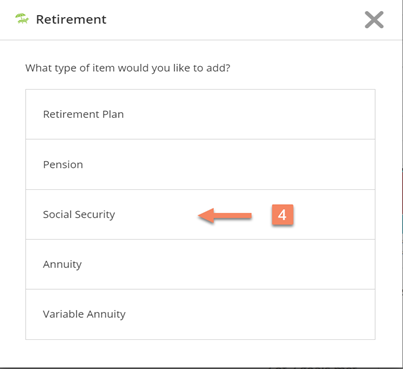This screenshot has height=369, width=403.
Task: Select the Retirement Plan option
Action: (x=200, y=114)
